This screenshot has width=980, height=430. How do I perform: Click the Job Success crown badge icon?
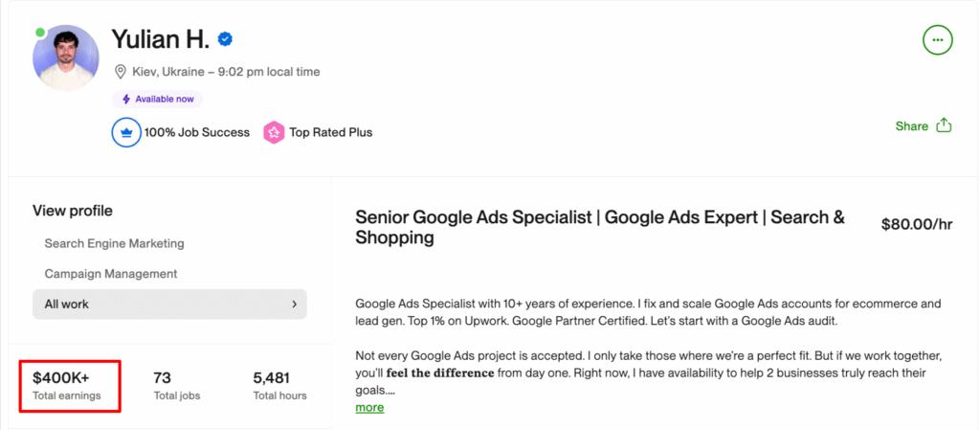[126, 132]
